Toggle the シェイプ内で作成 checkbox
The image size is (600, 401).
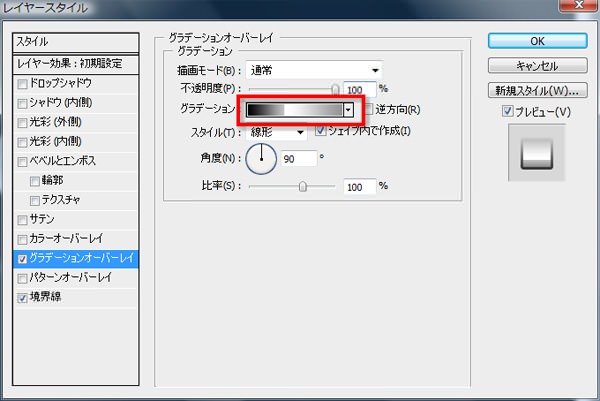[x=320, y=131]
